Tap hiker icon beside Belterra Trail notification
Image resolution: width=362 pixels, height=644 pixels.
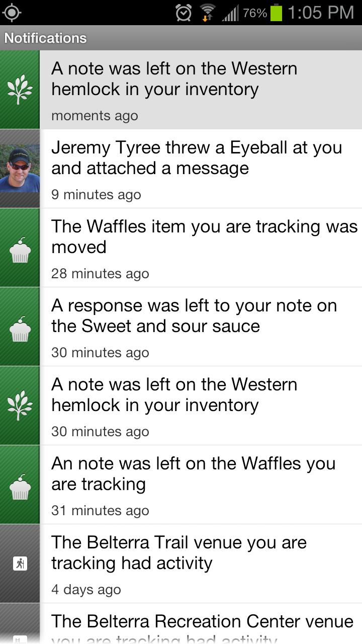click(20, 563)
